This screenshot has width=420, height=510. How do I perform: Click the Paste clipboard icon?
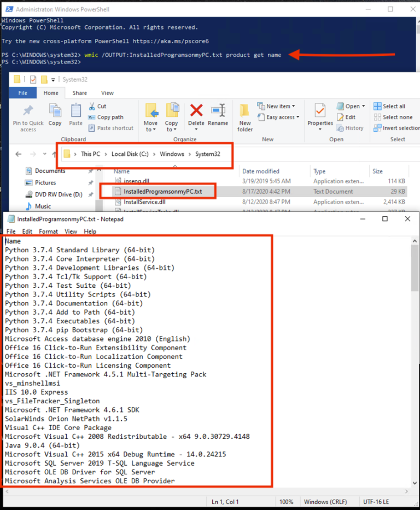(x=76, y=111)
